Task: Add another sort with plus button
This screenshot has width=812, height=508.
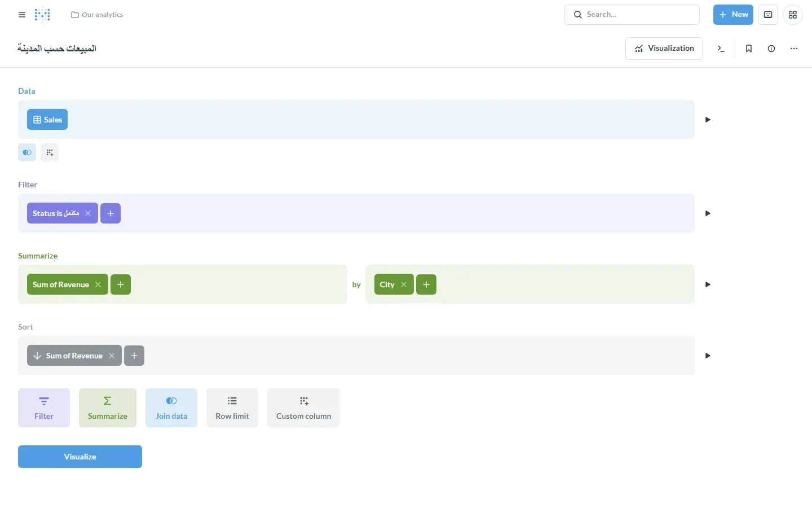Action: pyautogui.click(x=134, y=356)
